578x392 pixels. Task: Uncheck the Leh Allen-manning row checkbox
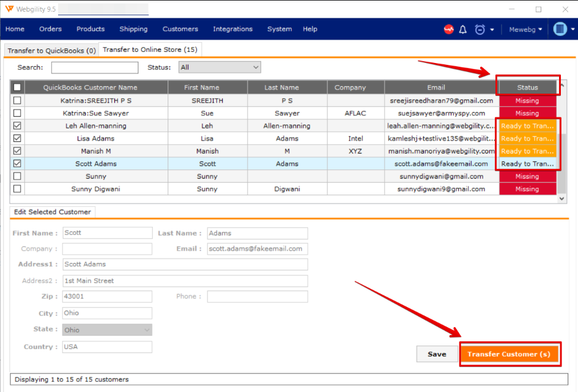17,125
